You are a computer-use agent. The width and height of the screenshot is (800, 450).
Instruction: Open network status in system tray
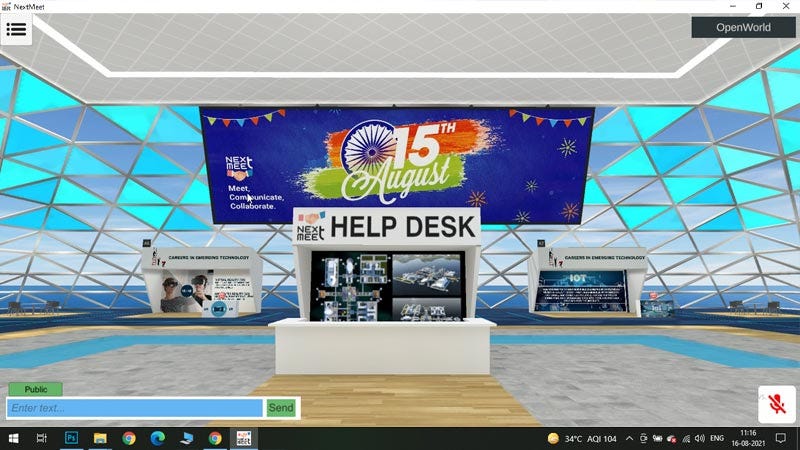[686, 438]
